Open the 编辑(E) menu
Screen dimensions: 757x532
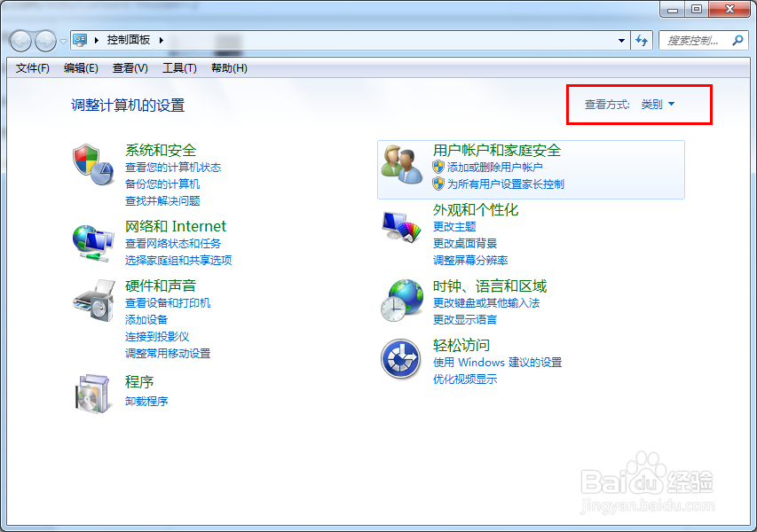81,68
